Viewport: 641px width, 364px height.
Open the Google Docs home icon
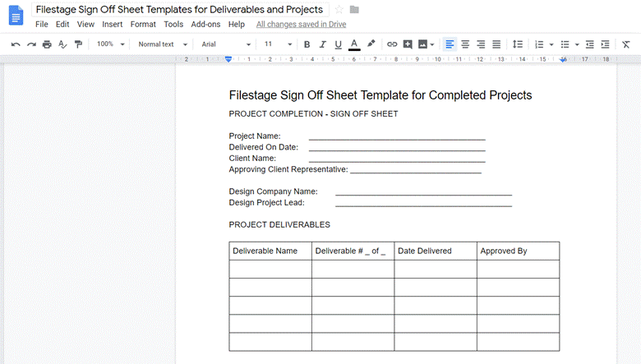[16, 16]
